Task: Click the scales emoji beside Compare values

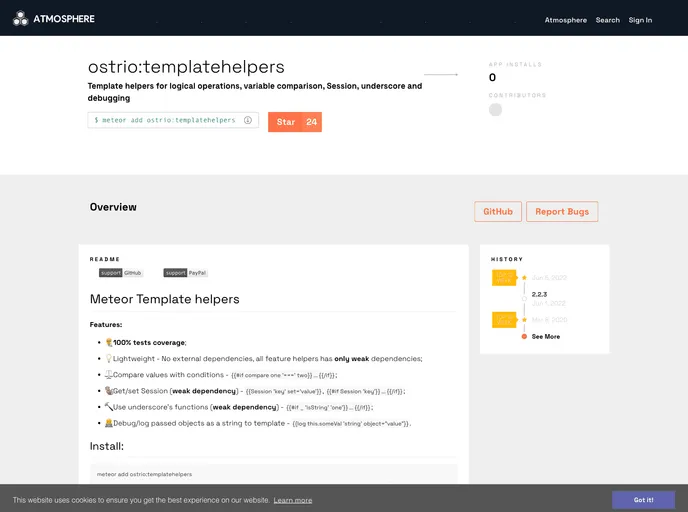Action: (x=109, y=375)
